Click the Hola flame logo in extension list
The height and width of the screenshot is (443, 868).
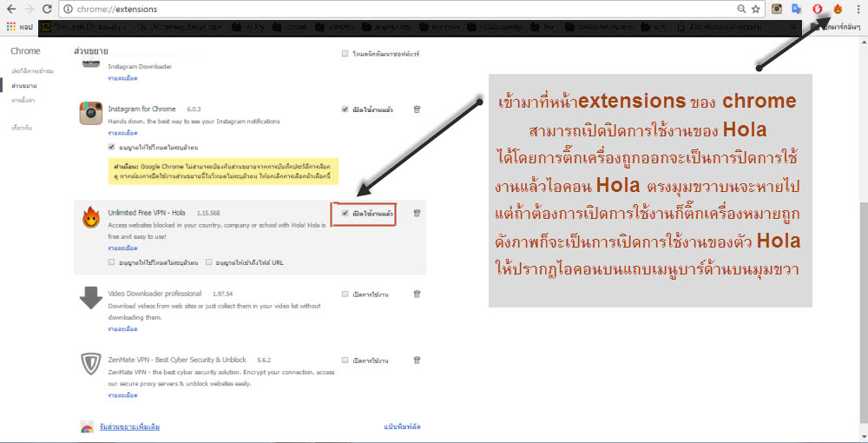[x=91, y=218]
